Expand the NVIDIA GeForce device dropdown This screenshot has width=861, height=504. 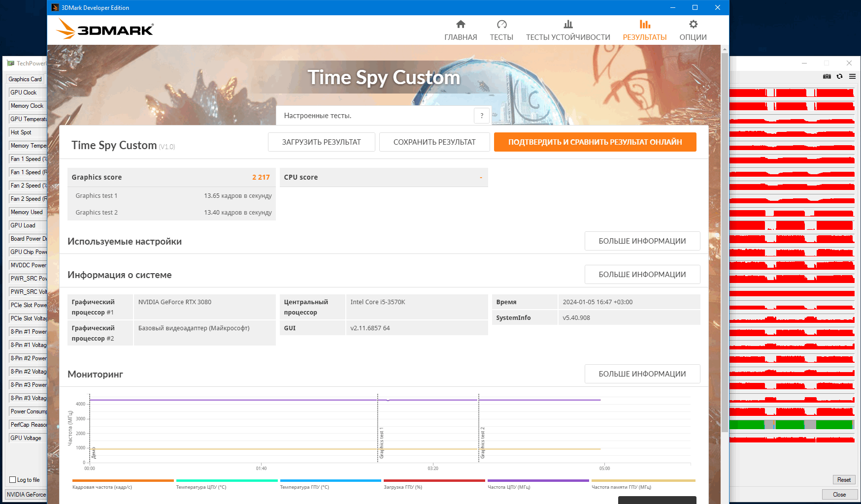point(27,495)
